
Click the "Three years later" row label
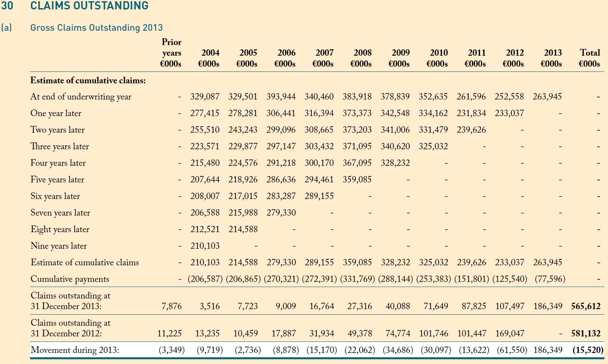[60, 146]
